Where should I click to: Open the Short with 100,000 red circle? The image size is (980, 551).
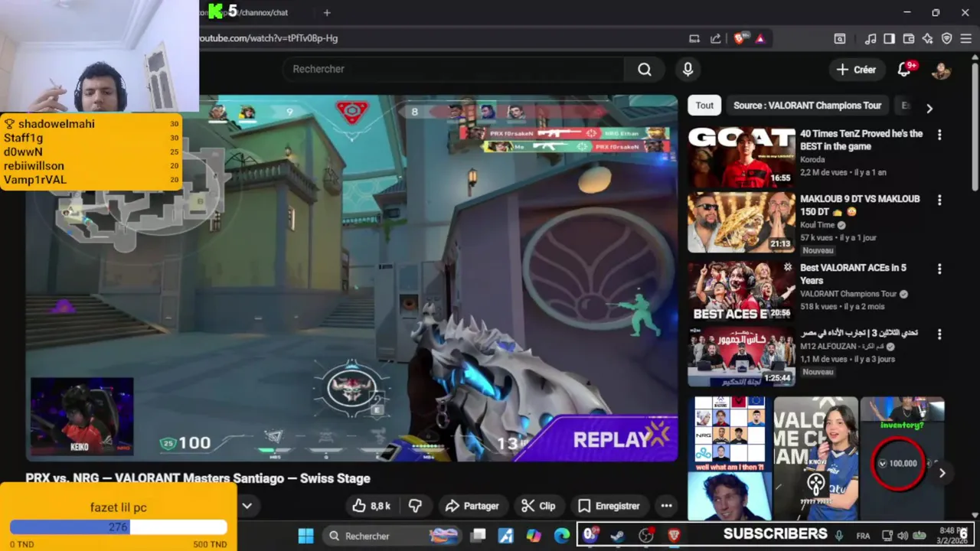902,458
